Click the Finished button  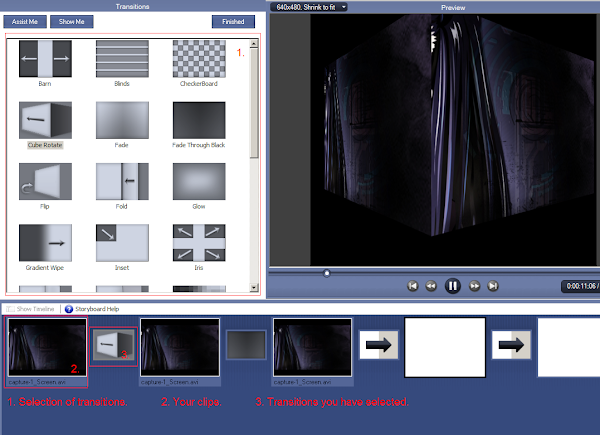(233, 22)
